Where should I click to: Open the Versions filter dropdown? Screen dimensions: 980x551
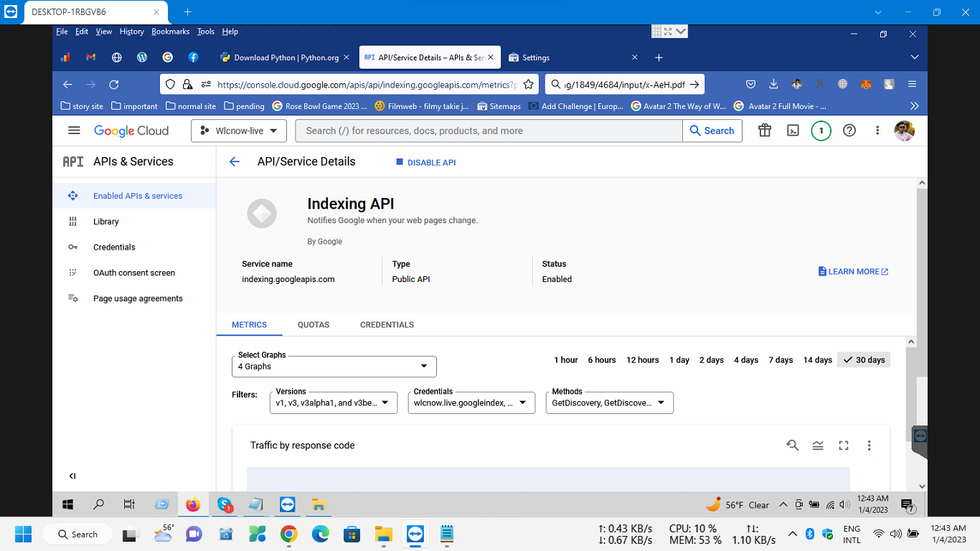tap(334, 402)
